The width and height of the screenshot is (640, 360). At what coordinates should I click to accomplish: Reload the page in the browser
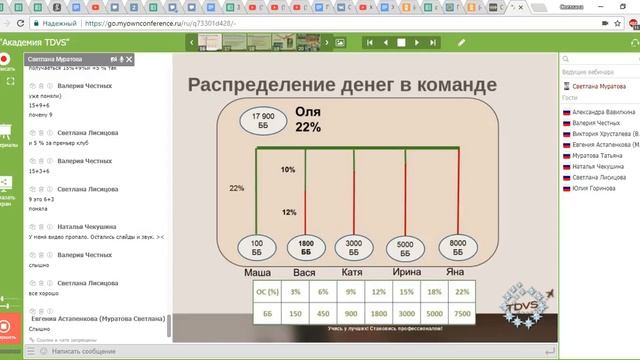(x=20, y=24)
